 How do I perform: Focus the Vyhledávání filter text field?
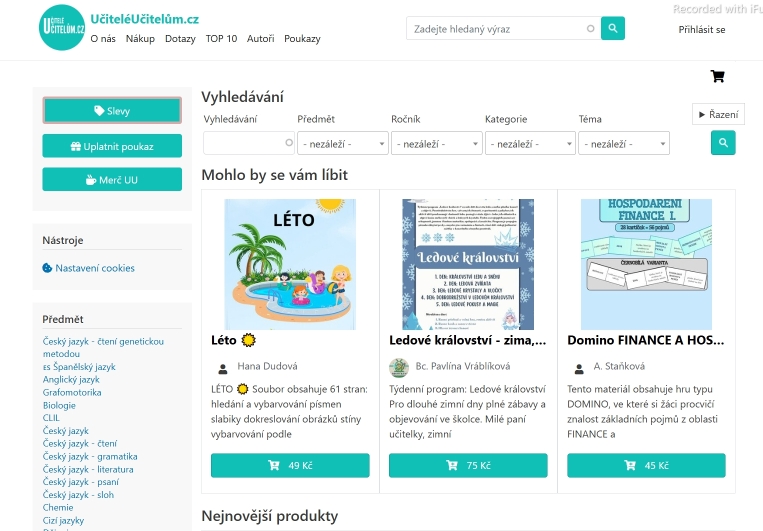pos(249,143)
